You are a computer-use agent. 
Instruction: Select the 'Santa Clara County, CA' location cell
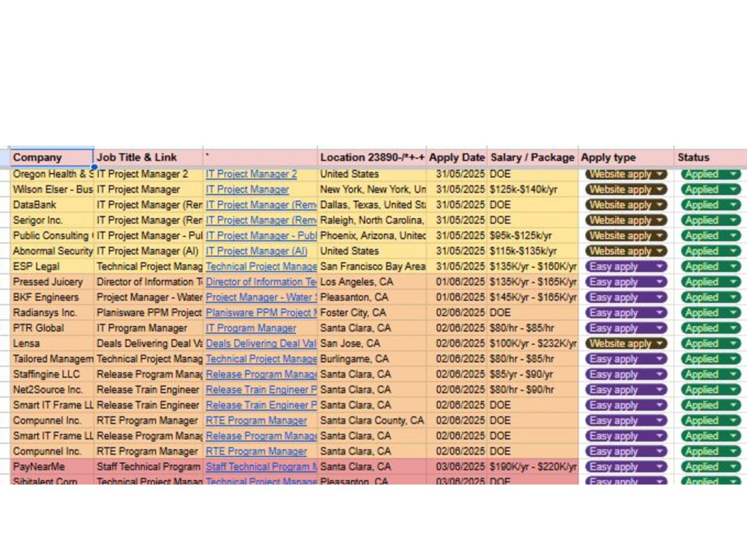click(371, 420)
